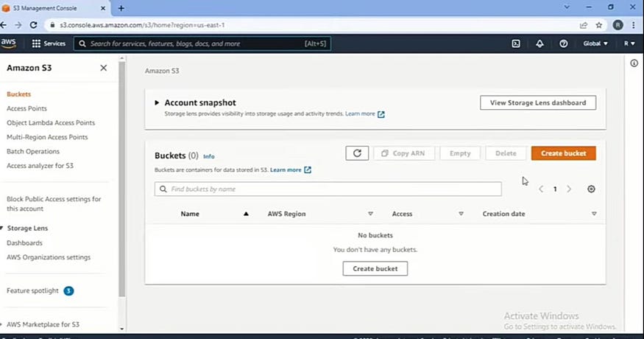Open the table preferences gear
The image size is (644, 339).
coord(591,189)
